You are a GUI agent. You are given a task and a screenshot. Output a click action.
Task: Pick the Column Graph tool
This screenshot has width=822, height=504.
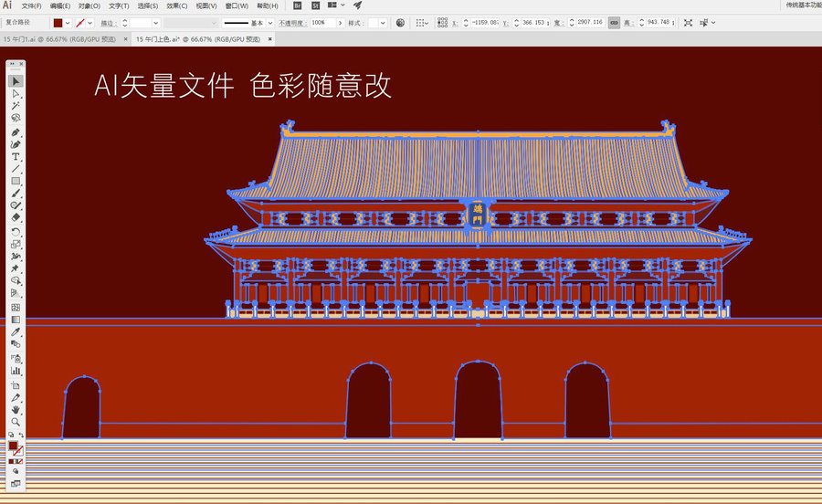(x=16, y=371)
